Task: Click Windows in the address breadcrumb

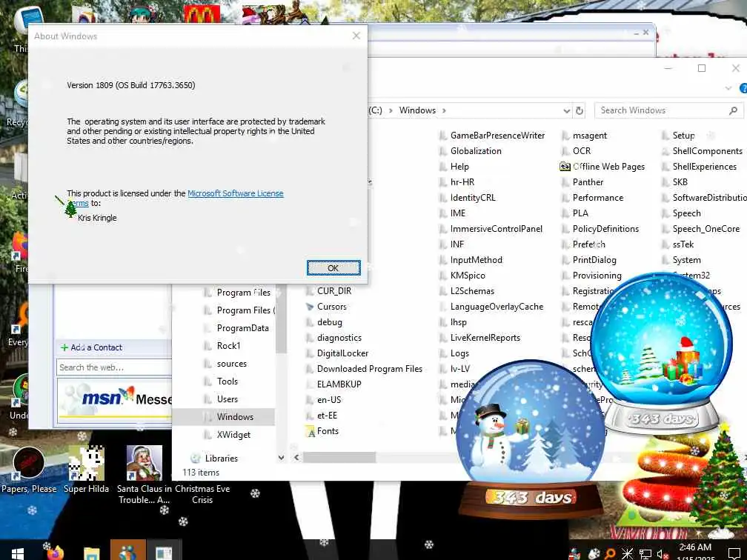Action: (417, 110)
